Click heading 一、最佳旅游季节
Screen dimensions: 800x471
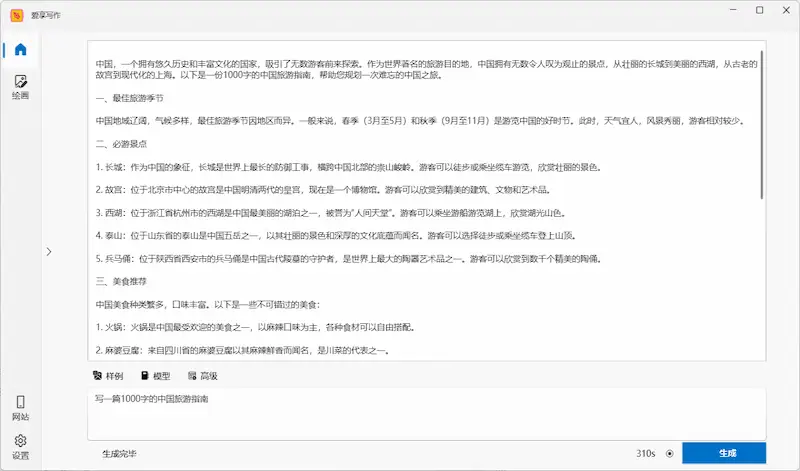click(130, 98)
